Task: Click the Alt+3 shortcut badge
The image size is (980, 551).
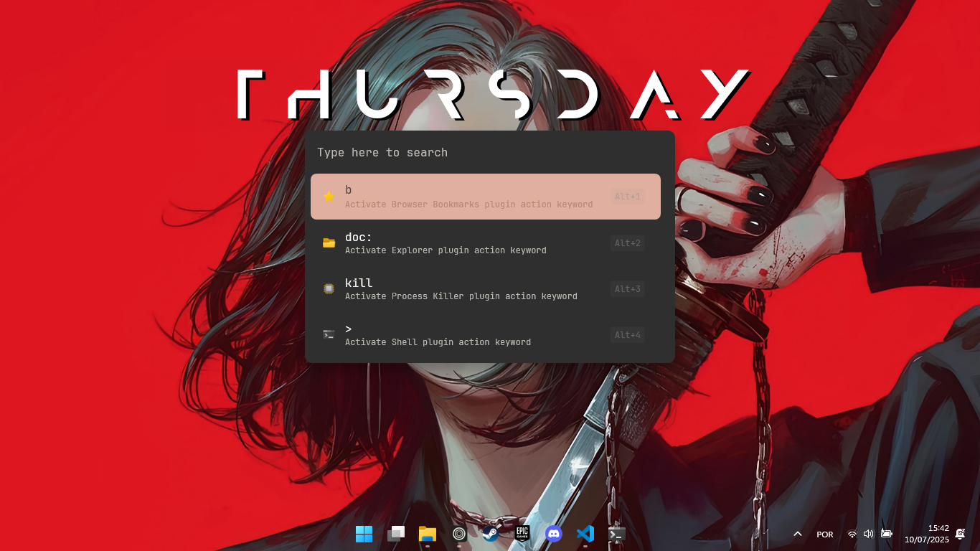Action: pos(628,288)
